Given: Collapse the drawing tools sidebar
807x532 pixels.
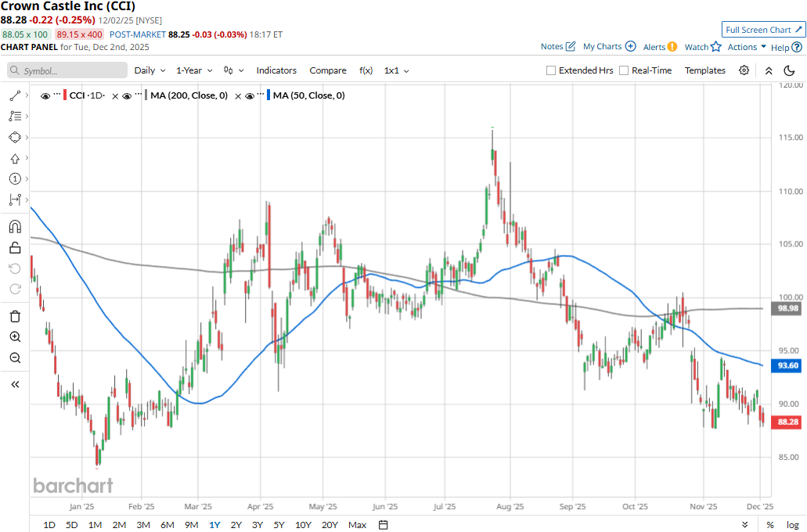Looking at the screenshot, I should (15, 384).
